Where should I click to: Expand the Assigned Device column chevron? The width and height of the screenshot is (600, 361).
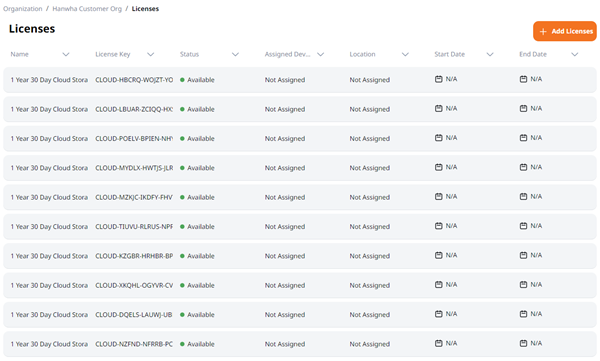point(321,54)
